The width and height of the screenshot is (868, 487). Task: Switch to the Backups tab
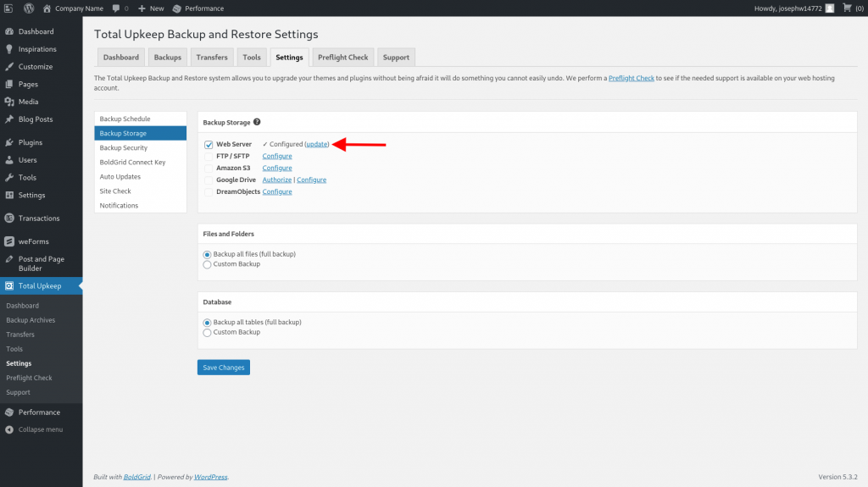[168, 57]
